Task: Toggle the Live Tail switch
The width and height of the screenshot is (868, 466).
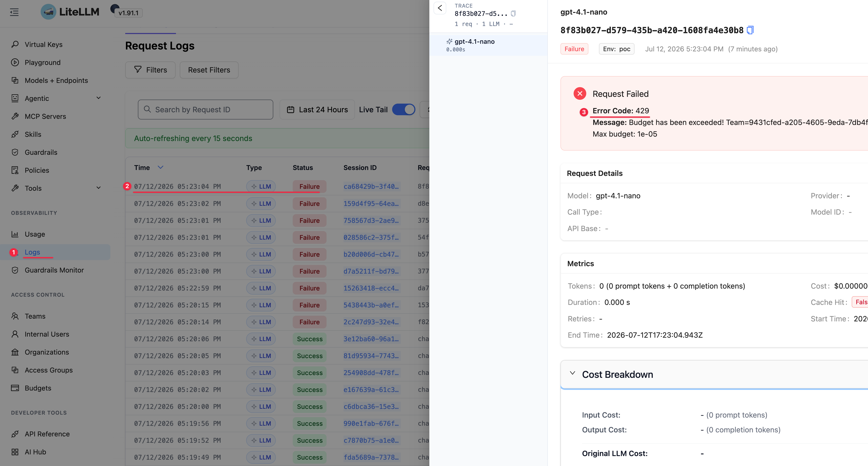Action: pos(403,110)
